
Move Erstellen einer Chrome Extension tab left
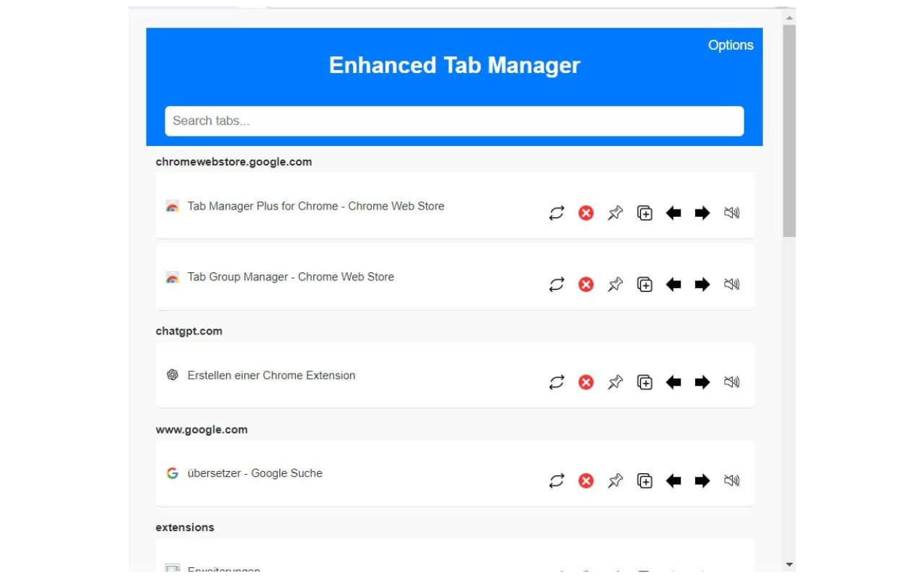674,382
